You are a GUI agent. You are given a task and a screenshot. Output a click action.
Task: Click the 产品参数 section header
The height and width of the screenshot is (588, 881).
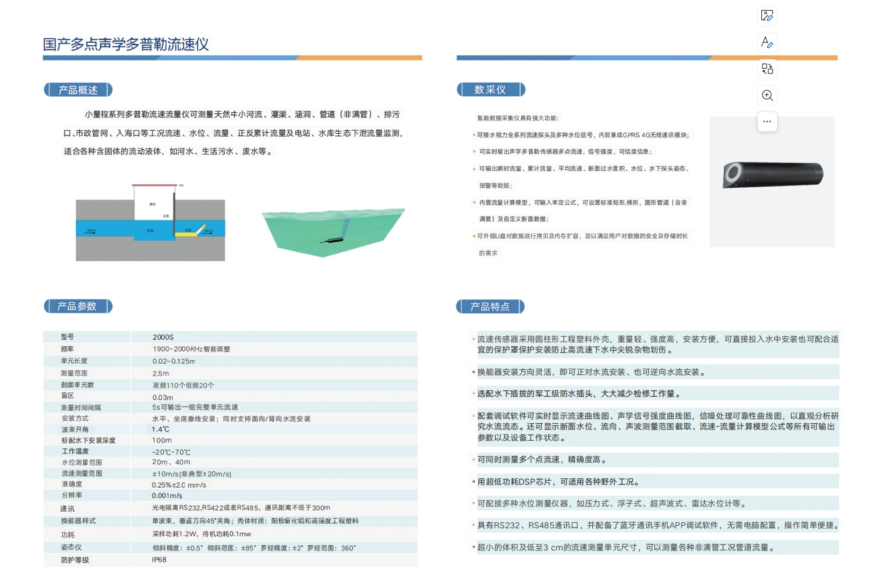point(78,306)
